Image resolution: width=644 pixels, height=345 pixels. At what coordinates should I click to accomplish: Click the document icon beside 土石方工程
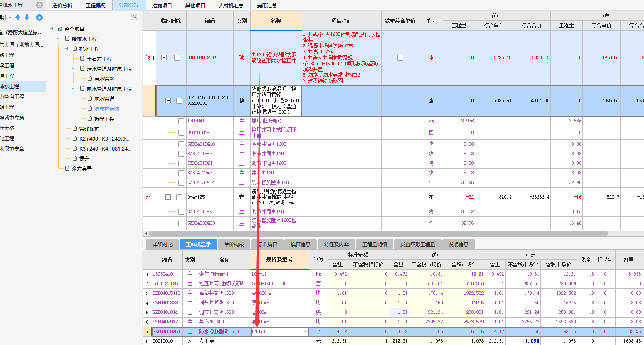coord(82,59)
